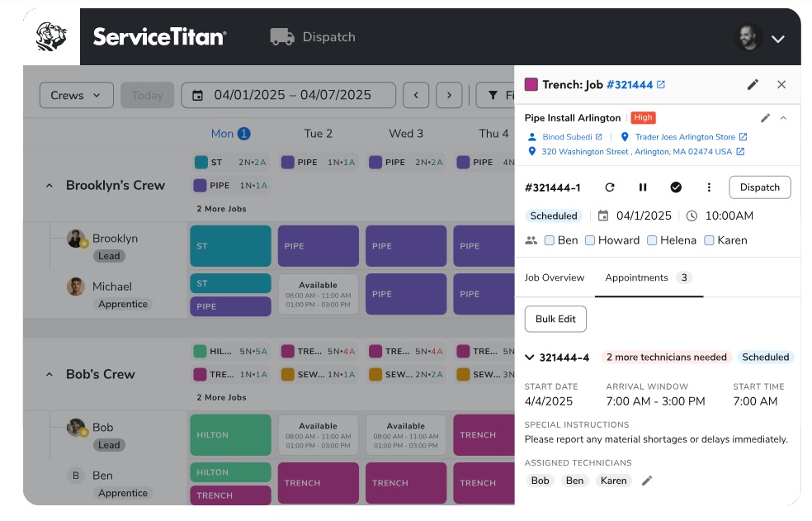Enable the Helena checkbox

pos(652,239)
